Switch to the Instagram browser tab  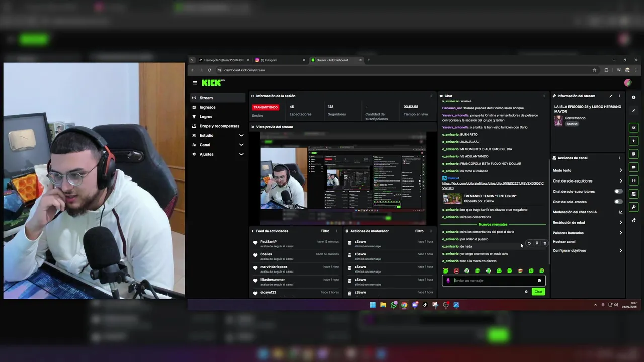[x=280, y=60]
